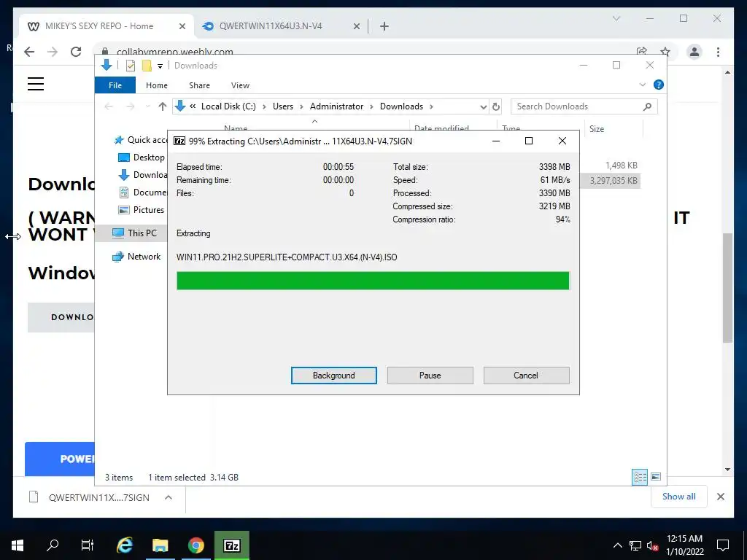Viewport: 747px width, 560px height.
Task: Open 7-Zip from the taskbar
Action: coord(231,545)
